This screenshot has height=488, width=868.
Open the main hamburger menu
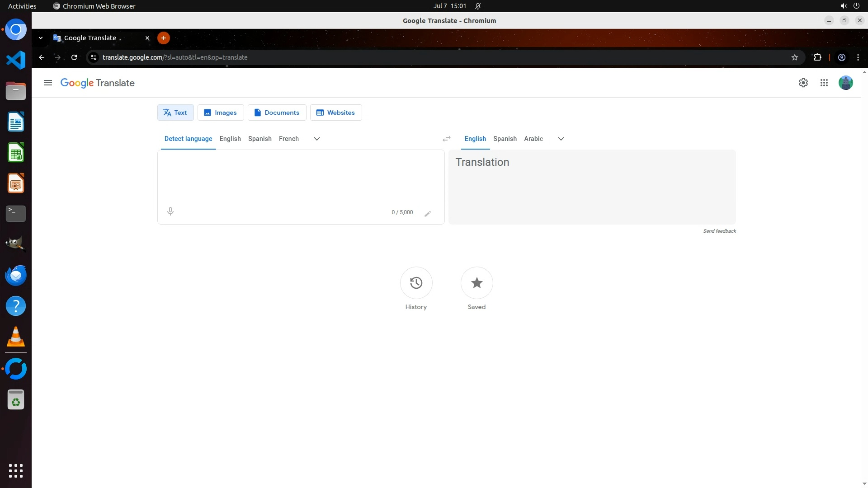[x=48, y=83]
